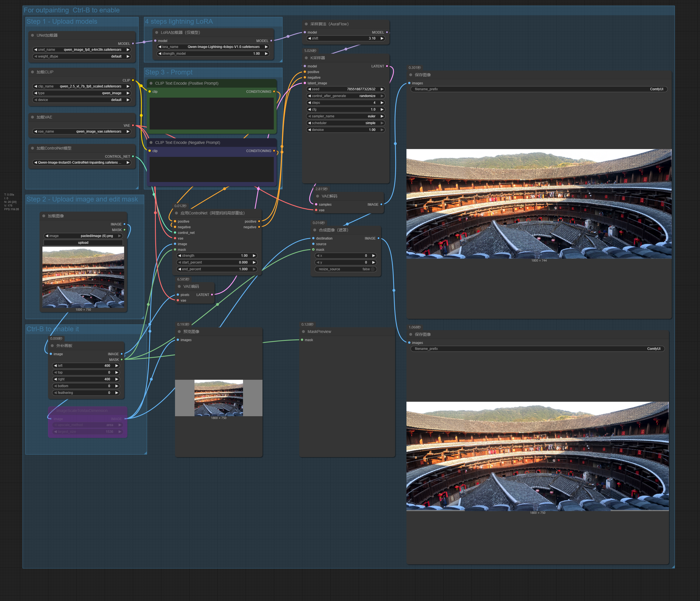The height and width of the screenshot is (601, 700).
Task: Click the filename_prefix field in top 保存图像 node
Action: (539, 89)
